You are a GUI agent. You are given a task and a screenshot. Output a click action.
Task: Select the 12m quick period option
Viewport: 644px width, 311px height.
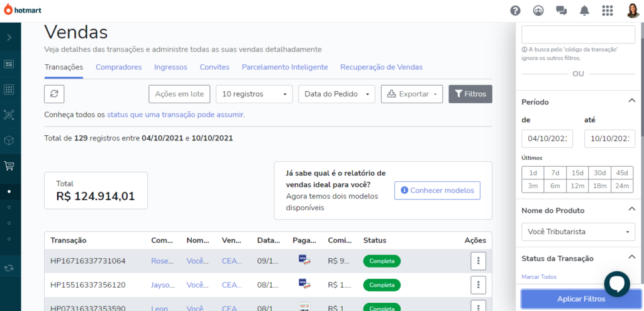coord(577,186)
